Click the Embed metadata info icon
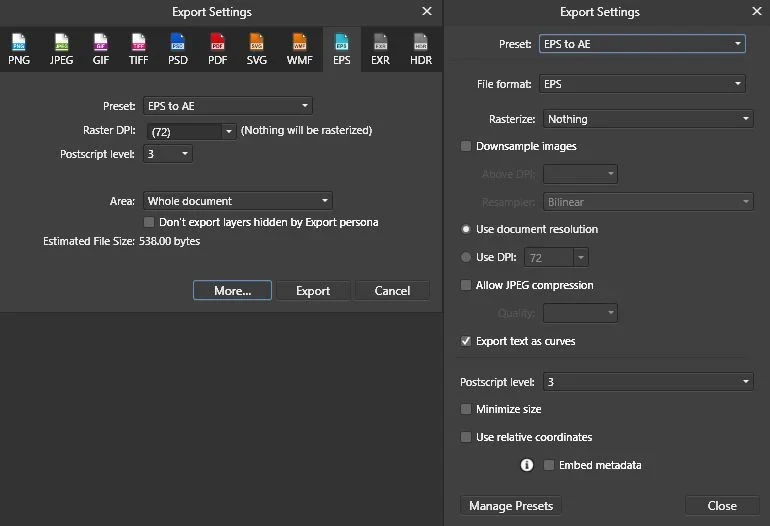Viewport: 770px width, 526px height. (x=527, y=465)
